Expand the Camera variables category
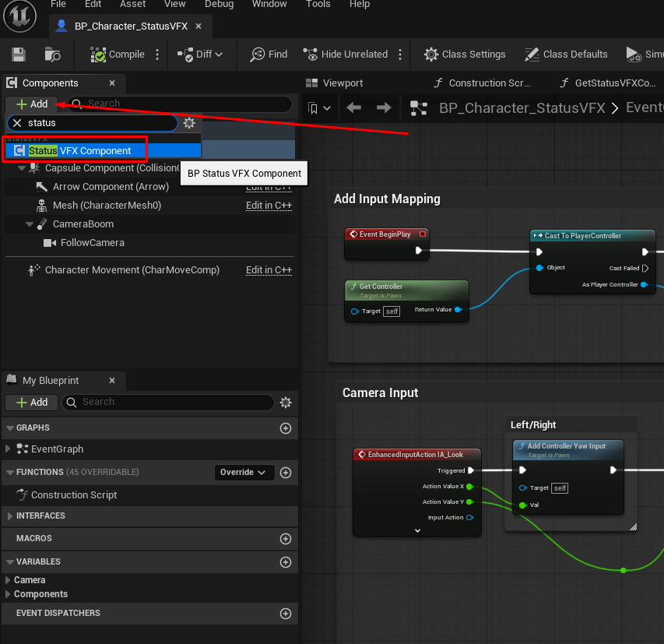 (8, 580)
